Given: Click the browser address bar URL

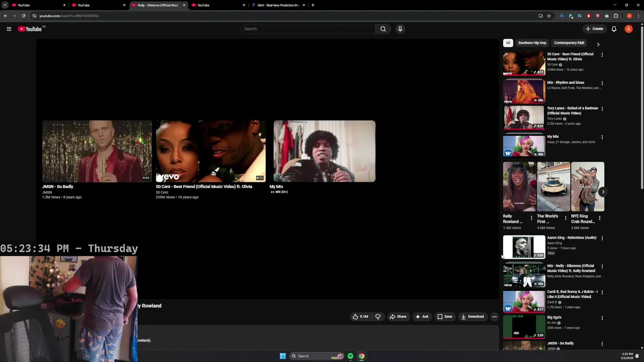Looking at the screenshot, I should (x=69, y=16).
